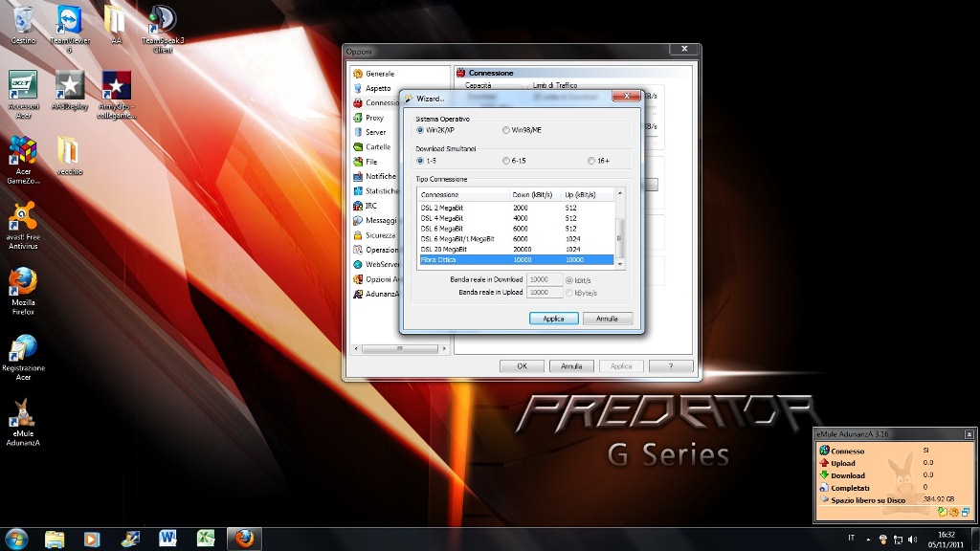Open the Cartelle options section
980x551 pixels.
[377, 147]
